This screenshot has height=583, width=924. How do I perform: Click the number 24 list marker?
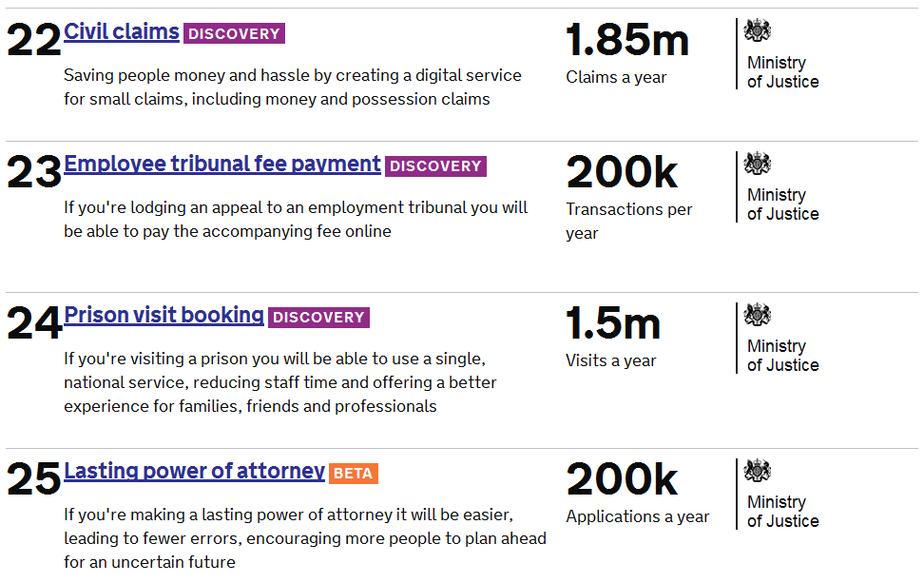[x=33, y=323]
